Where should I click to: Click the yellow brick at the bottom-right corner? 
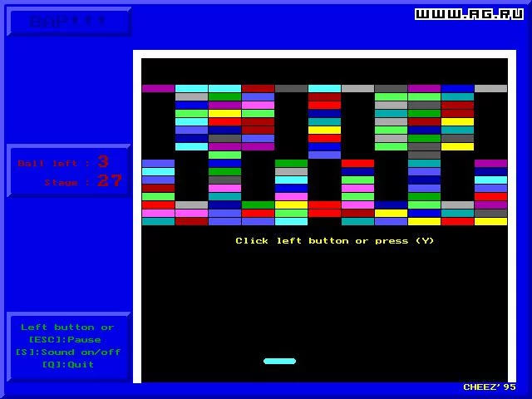pos(490,222)
